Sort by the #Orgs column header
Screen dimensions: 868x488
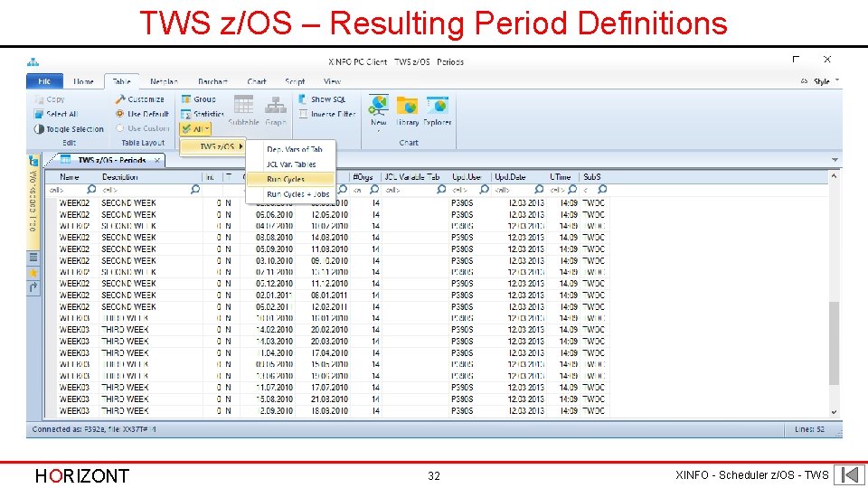tap(365, 177)
